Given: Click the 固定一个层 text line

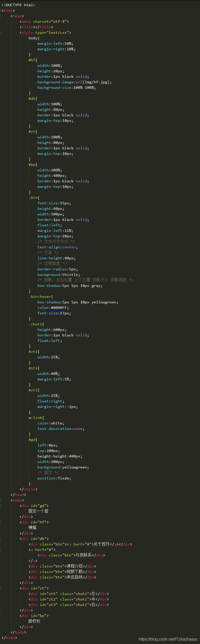Looking at the screenshot, I should click(x=38, y=511).
